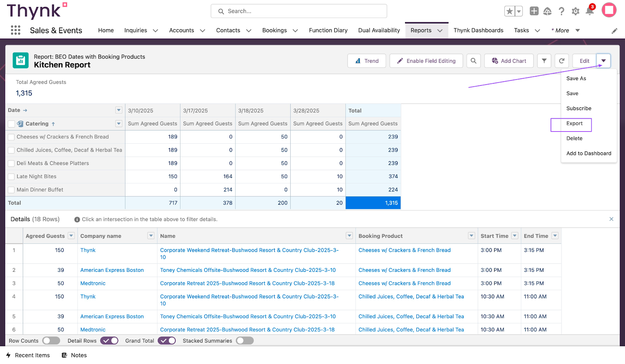Open the report filter funnel icon
Image resolution: width=625 pixels, height=364 pixels.
(544, 61)
